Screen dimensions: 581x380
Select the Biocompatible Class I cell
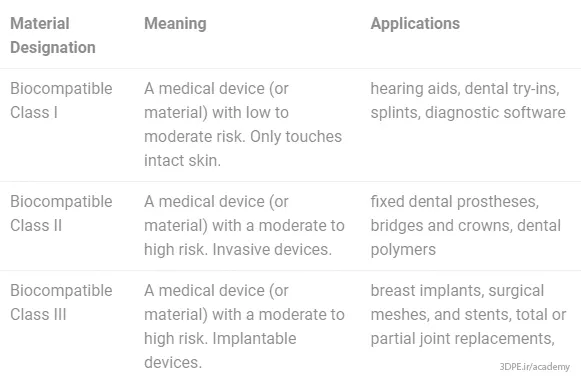coord(61,100)
